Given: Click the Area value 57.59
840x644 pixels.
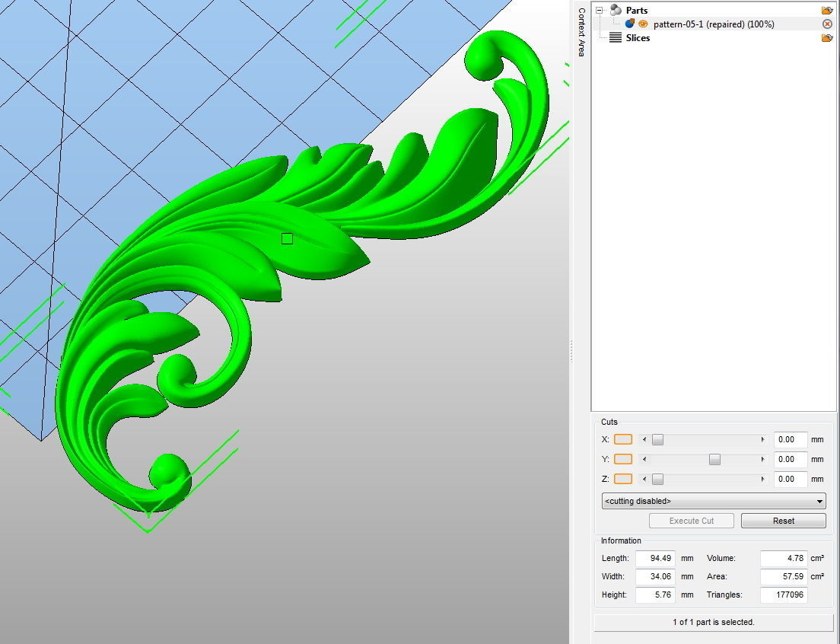Looking at the screenshot, I should 784,576.
